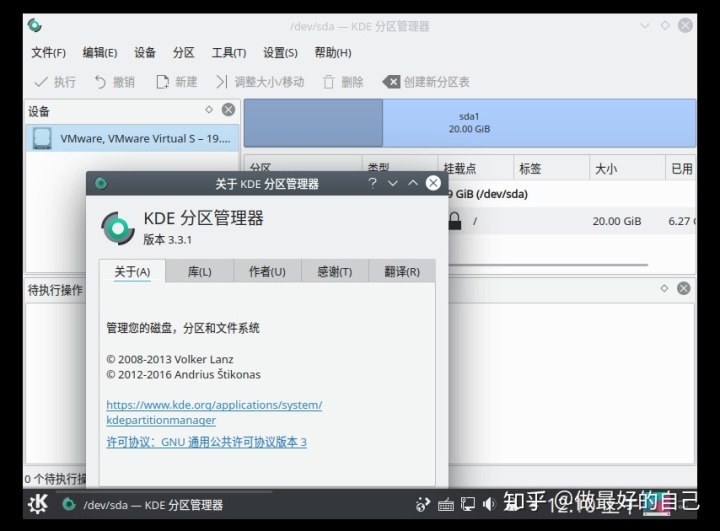
Task: Close the 设备 panel
Action: [228, 110]
